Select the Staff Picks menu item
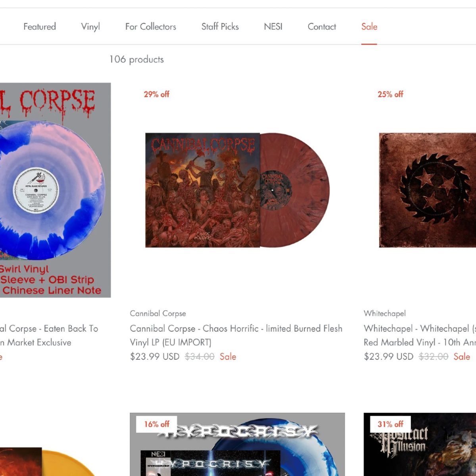Screen dimensions: 476x476 [x=220, y=27]
